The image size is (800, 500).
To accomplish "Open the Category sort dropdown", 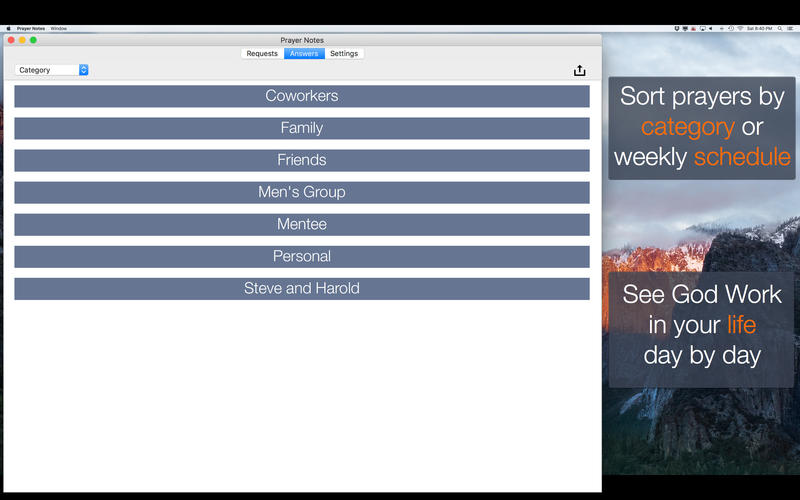I will 51,70.
